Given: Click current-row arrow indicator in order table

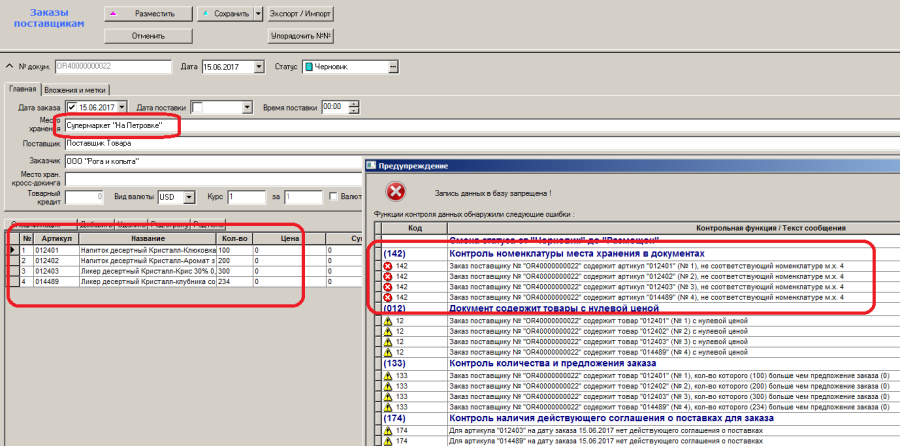Looking at the screenshot, I should pyautogui.click(x=11, y=250).
